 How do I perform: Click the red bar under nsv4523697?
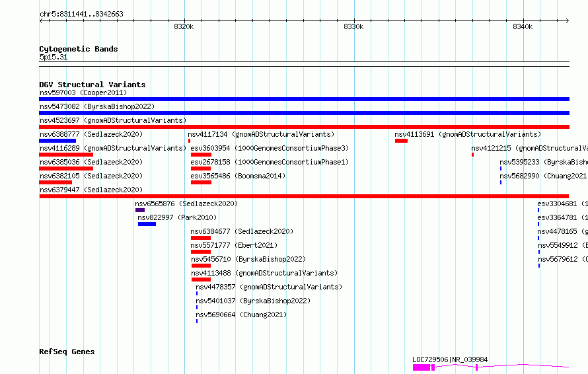pos(304,127)
